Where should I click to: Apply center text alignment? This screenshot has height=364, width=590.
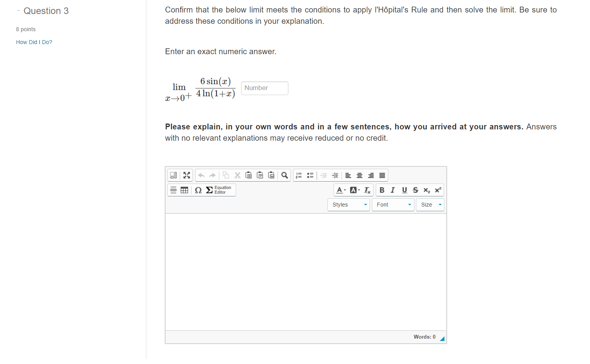[x=359, y=175]
